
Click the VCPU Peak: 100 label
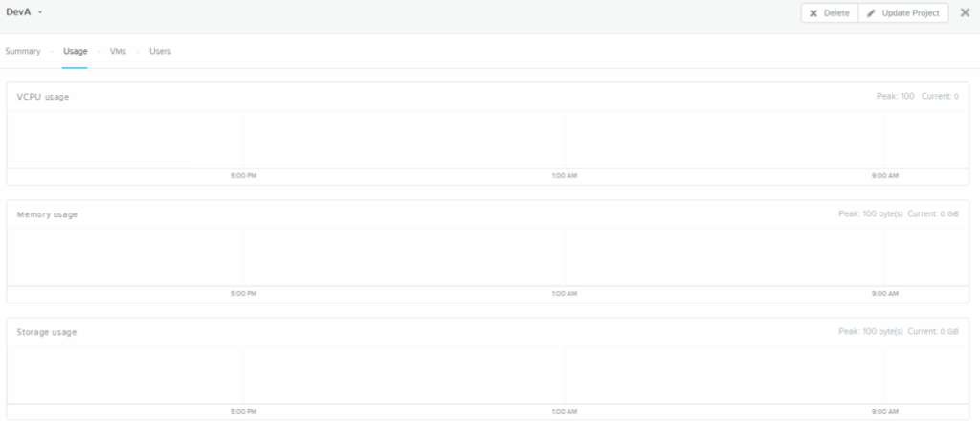tap(895, 97)
